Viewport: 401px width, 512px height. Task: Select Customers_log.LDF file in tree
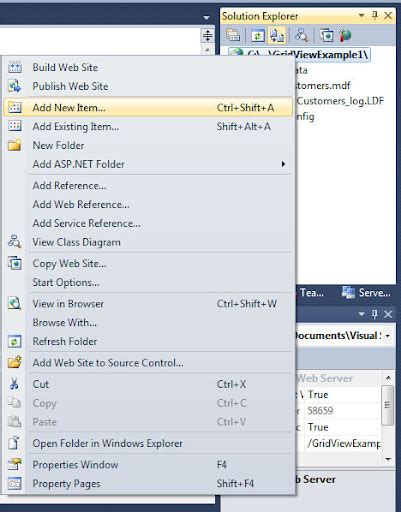click(x=340, y=101)
